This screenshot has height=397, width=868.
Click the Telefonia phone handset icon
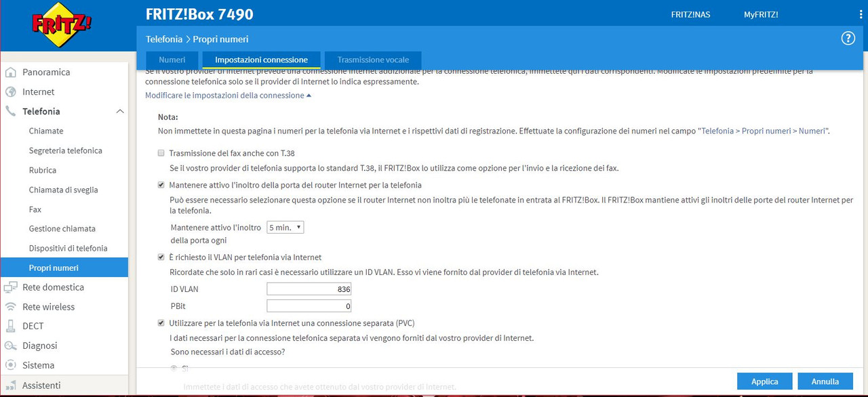[10, 111]
